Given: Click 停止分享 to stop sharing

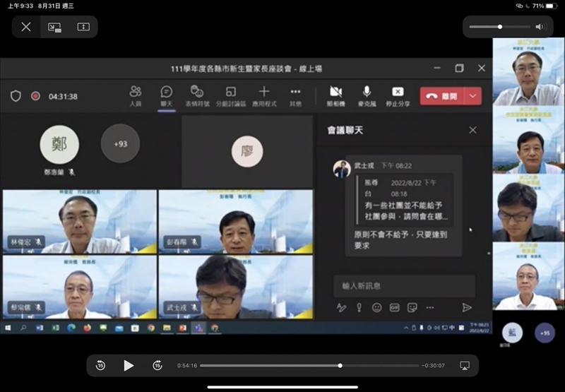Looking at the screenshot, I should pos(398,95).
